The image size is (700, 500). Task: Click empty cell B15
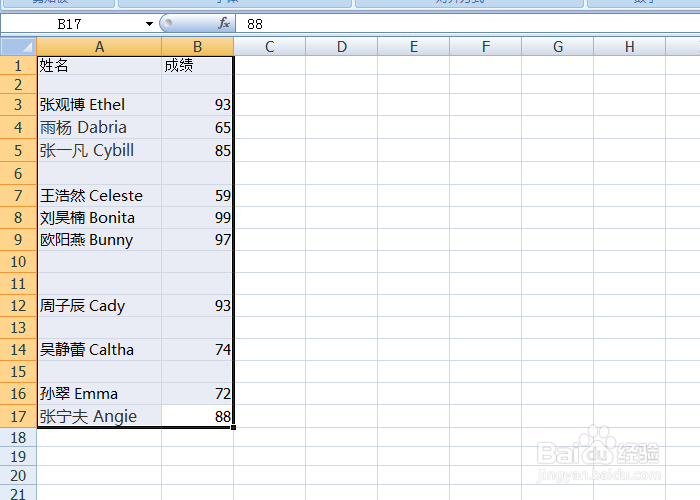(x=197, y=371)
